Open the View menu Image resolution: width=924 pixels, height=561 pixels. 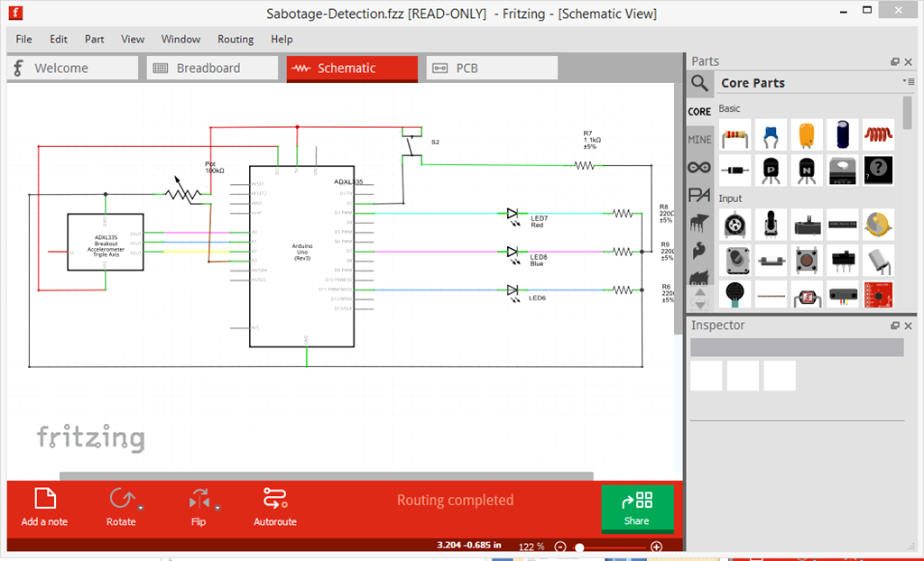coord(133,39)
